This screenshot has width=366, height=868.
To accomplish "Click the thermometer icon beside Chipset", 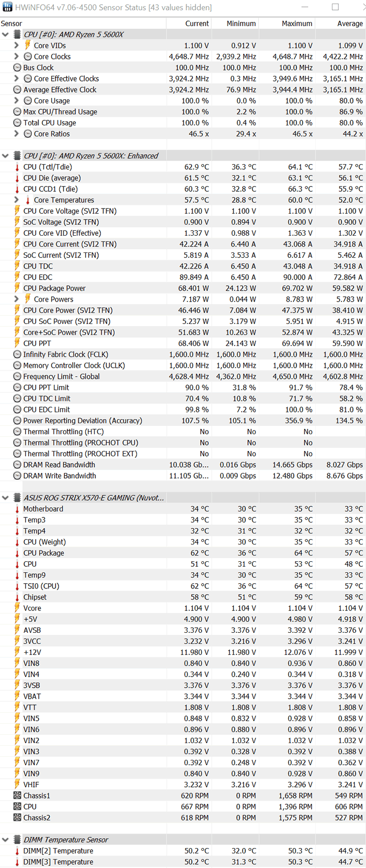I will click(x=17, y=597).
